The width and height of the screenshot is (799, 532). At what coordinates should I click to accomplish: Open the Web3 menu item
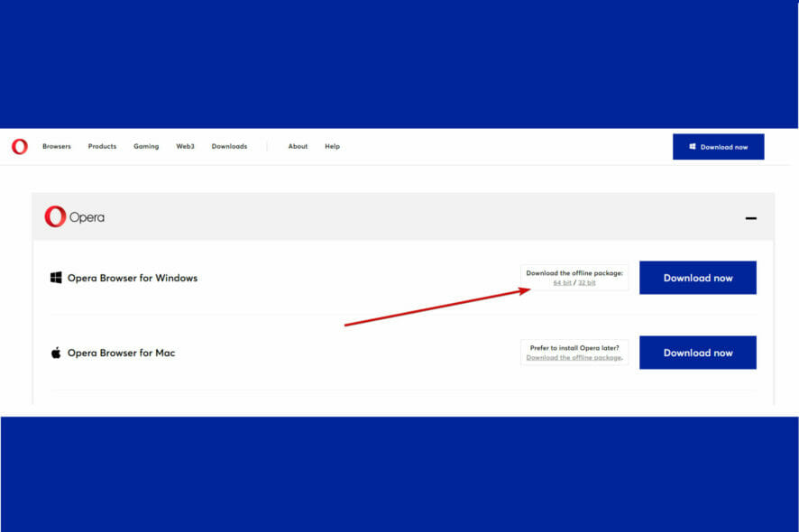[x=185, y=146]
